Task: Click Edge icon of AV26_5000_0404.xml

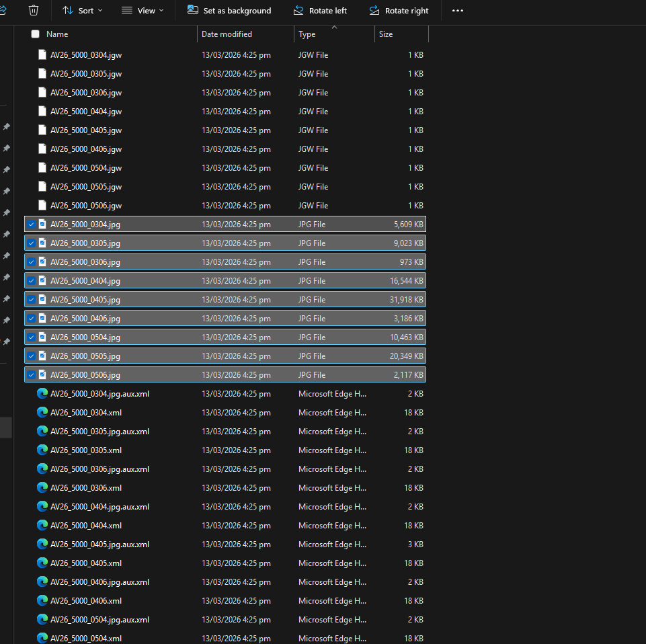Action: coord(42,525)
